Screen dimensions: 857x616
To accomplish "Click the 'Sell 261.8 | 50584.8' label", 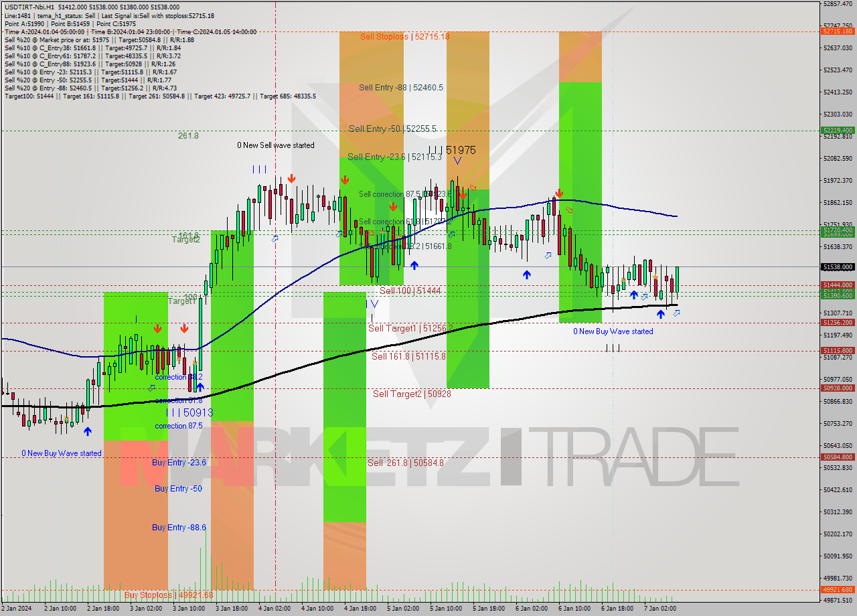I will 406,463.
